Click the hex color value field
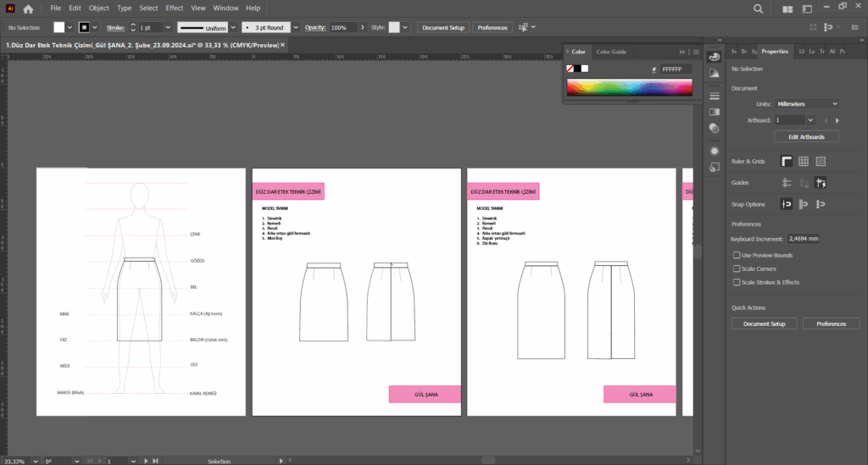Viewport: 868px width, 465px height. pyautogui.click(x=676, y=69)
